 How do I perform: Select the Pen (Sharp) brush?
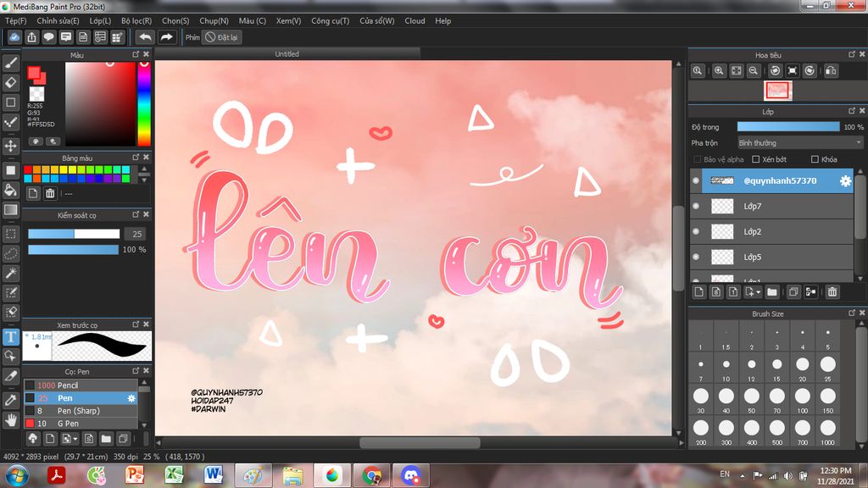click(81, 411)
